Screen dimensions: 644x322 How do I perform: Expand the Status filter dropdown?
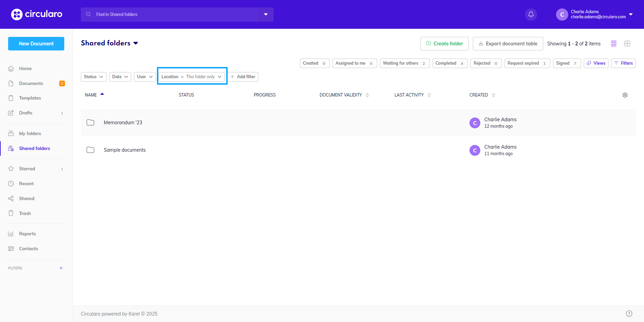tap(93, 77)
